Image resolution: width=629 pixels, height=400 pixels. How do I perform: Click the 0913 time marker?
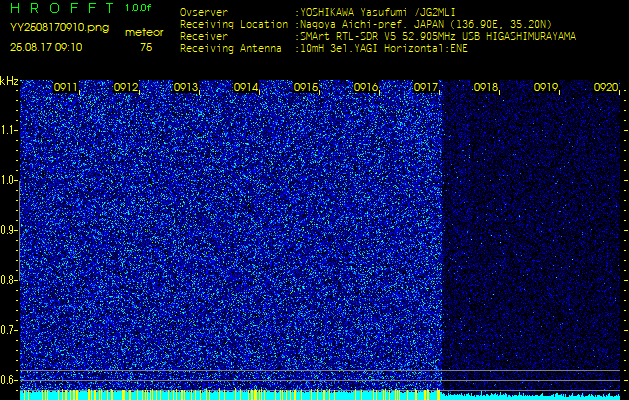click(186, 87)
